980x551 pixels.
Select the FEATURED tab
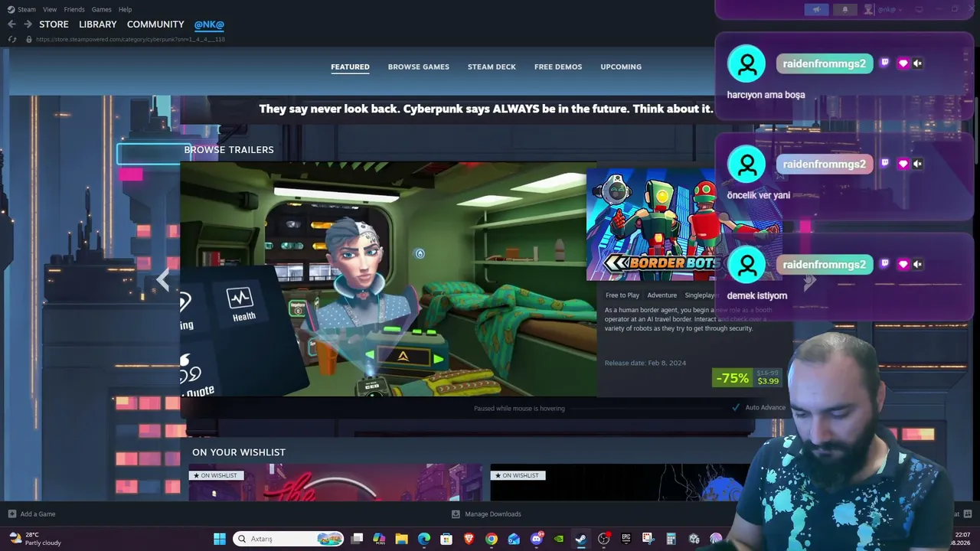pos(350,67)
